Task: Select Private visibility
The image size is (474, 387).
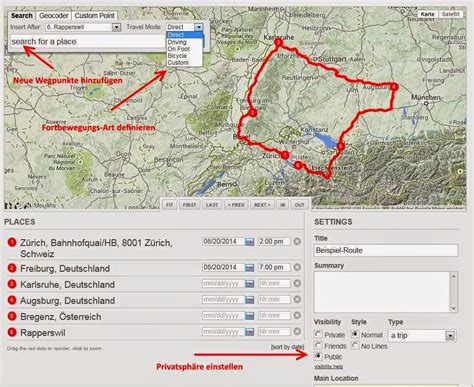Action: coord(318,334)
